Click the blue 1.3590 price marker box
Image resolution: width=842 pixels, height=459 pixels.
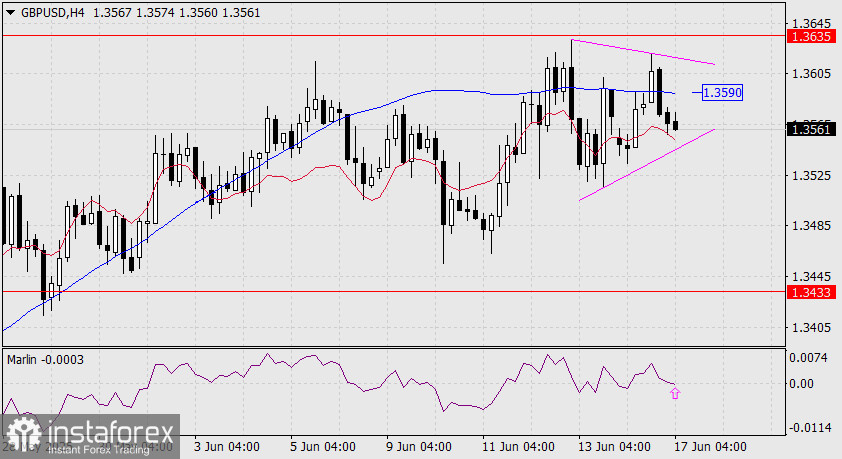[x=722, y=92]
